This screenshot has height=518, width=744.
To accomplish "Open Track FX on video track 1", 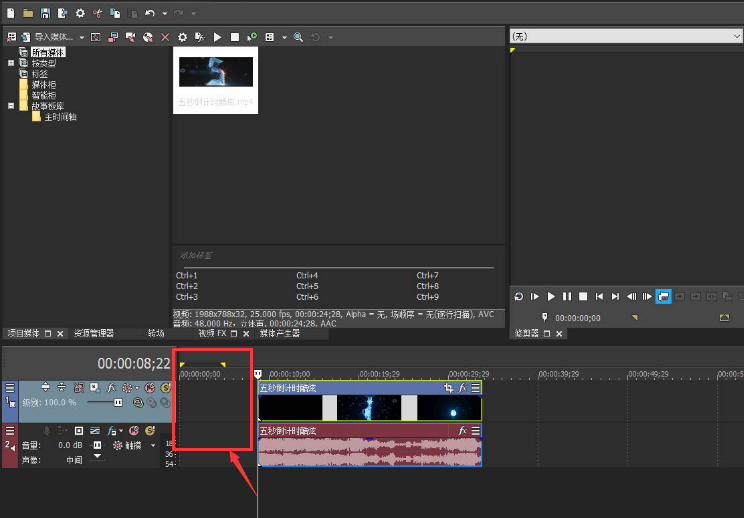I will [x=111, y=388].
